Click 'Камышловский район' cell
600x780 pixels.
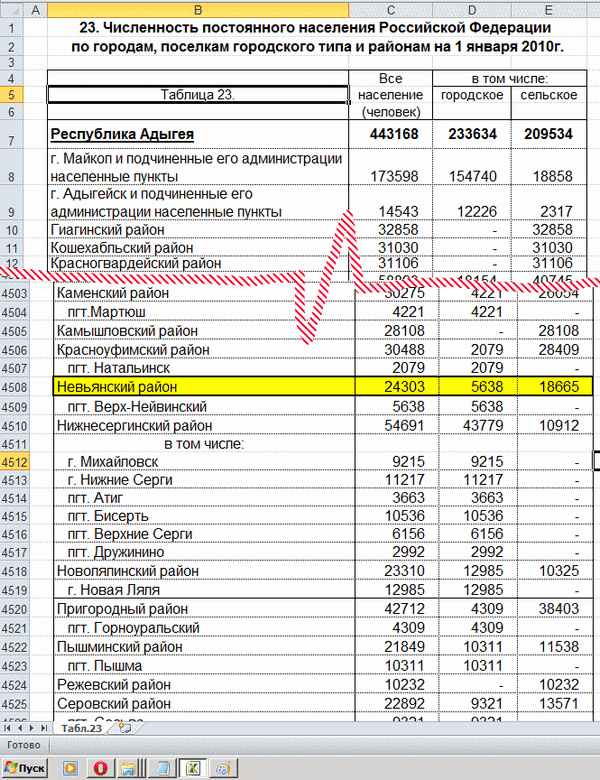[204, 331]
